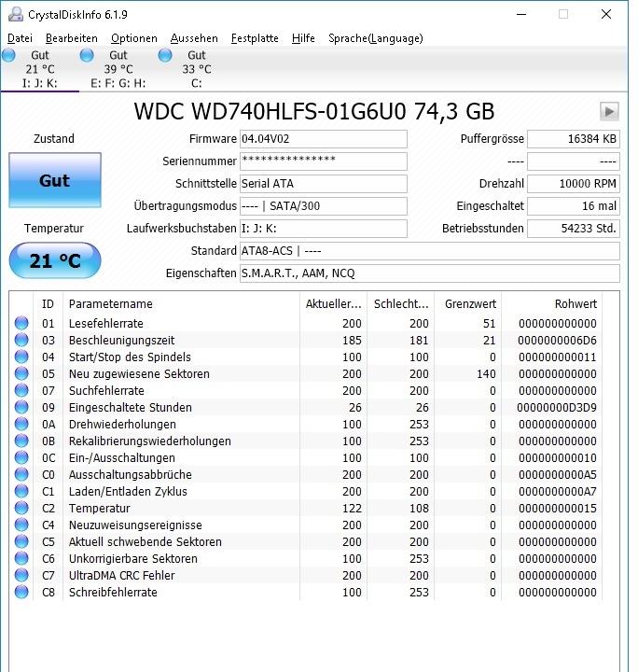Screen dimensions: 638x672
Task: Open the Bearbeiten menu
Action: point(72,38)
